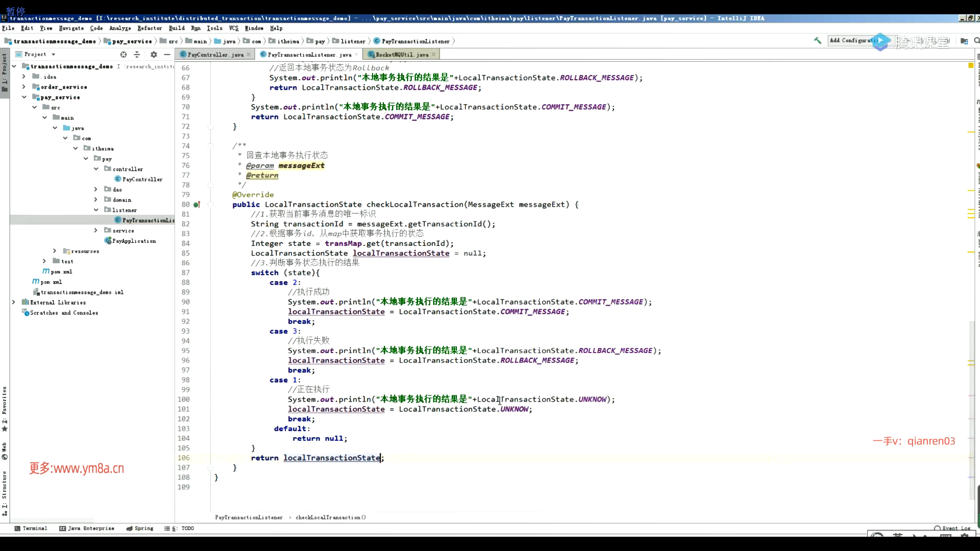Open Project panel settings gear
Screen dimensions: 980x551
154,55
